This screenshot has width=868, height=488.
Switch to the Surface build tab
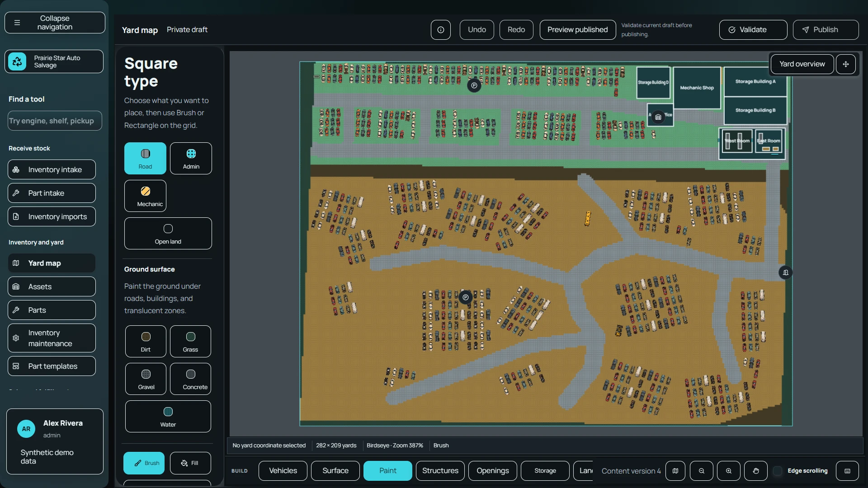point(335,471)
